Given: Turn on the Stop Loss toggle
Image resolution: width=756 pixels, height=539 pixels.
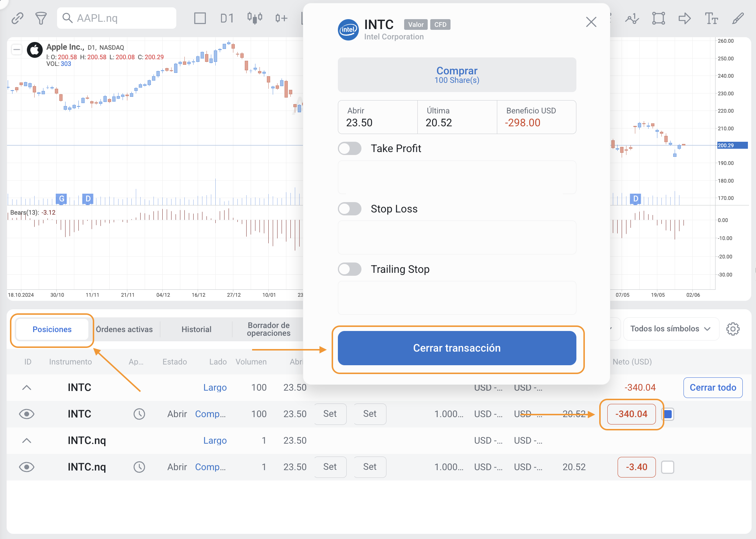Looking at the screenshot, I should tap(350, 209).
